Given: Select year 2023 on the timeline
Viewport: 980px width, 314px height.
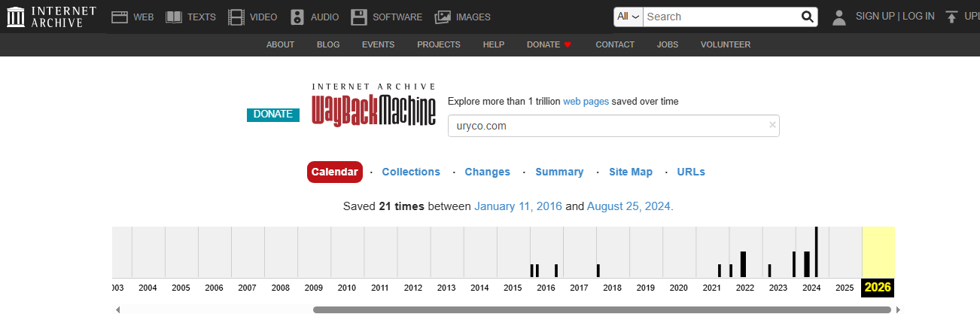Looking at the screenshot, I should point(778,288).
